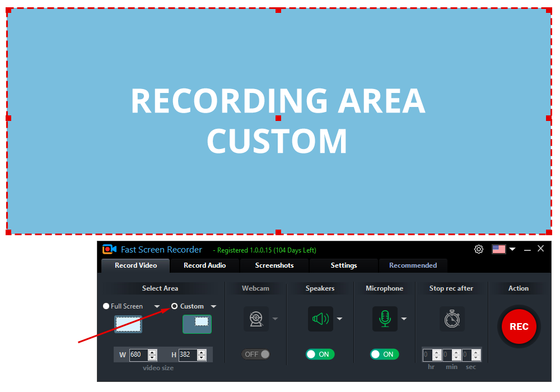The height and width of the screenshot is (392, 560).
Task: Click the green speakers icon
Action: pyautogui.click(x=320, y=319)
